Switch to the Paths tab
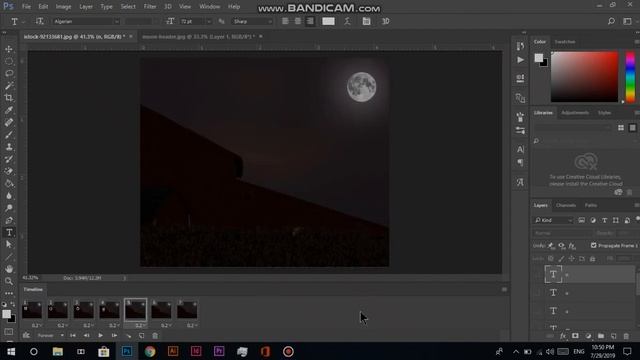 [x=591, y=205]
